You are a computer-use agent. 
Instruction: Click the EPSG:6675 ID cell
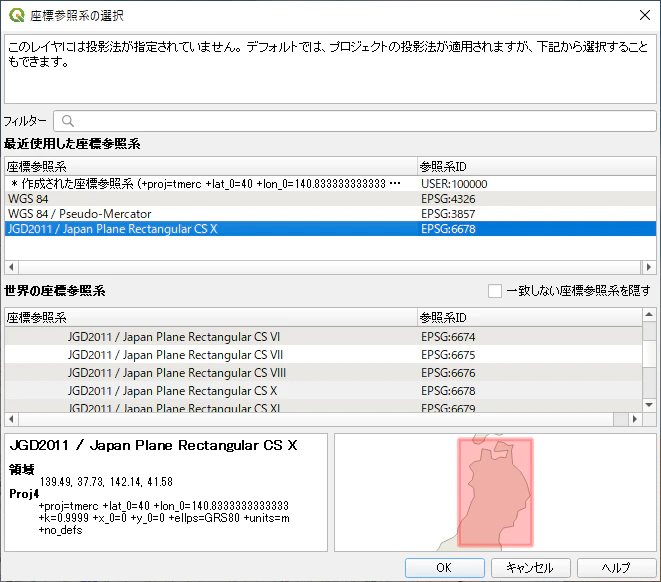tap(448, 355)
